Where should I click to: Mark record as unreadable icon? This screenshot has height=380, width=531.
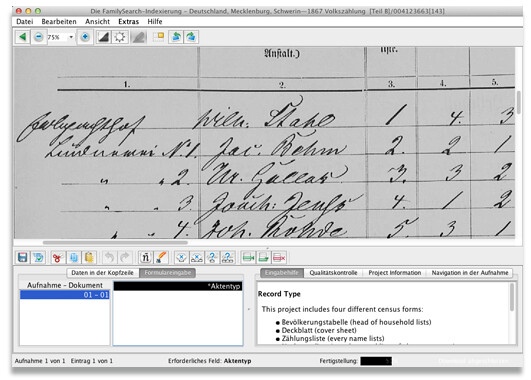tap(228, 258)
